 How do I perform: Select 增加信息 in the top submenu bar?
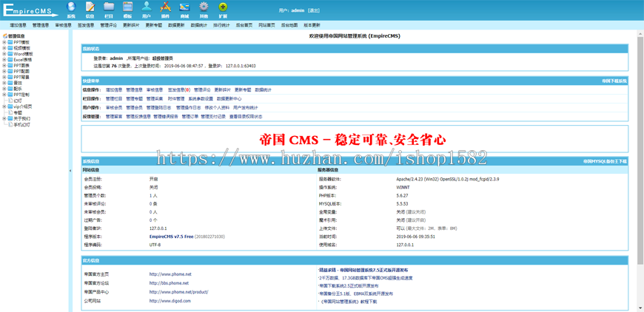pyautogui.click(x=18, y=25)
